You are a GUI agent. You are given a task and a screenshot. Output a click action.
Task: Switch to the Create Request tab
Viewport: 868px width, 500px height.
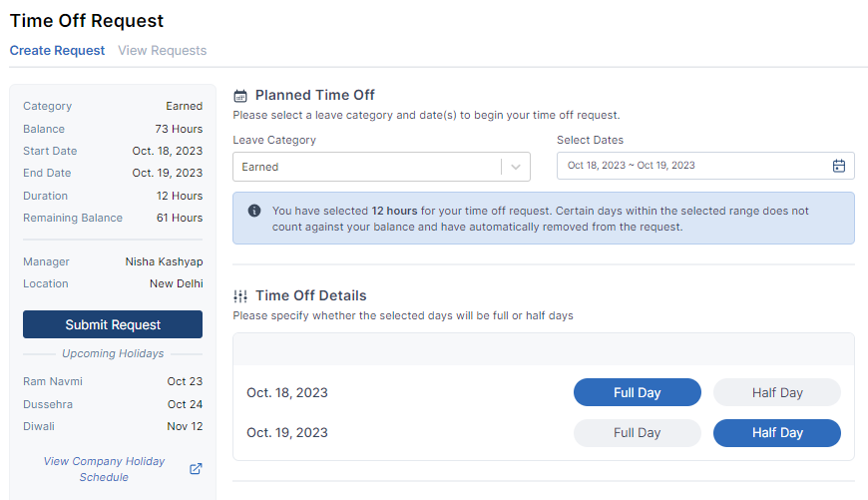[x=57, y=50]
